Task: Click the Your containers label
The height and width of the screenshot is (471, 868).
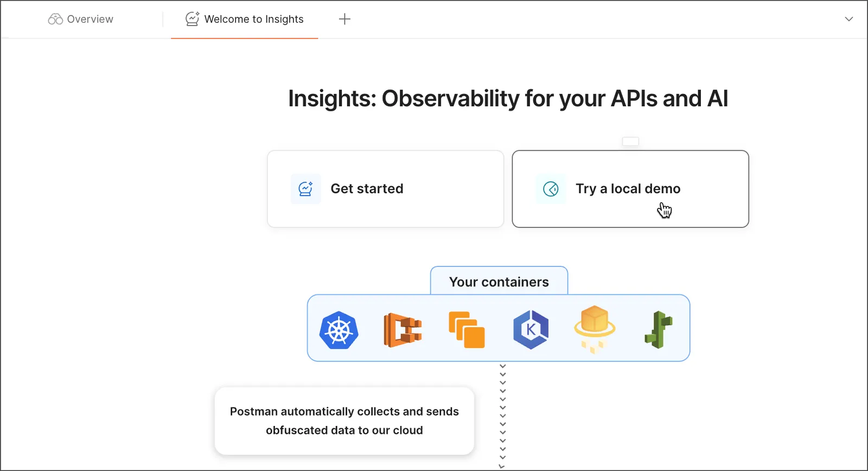Action: coord(499,282)
